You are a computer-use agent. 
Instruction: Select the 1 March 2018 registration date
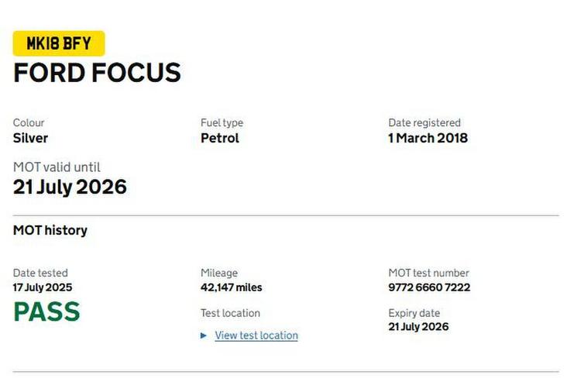[x=428, y=139]
